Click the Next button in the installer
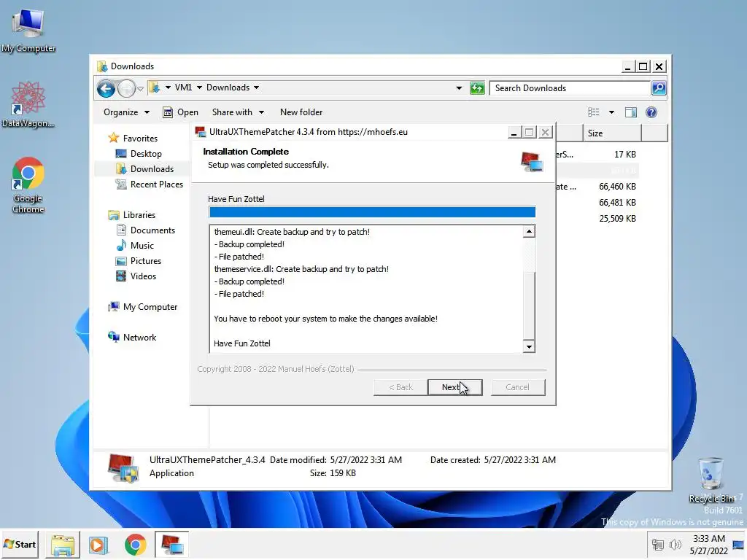Viewport: 747px width, 560px height. point(455,387)
